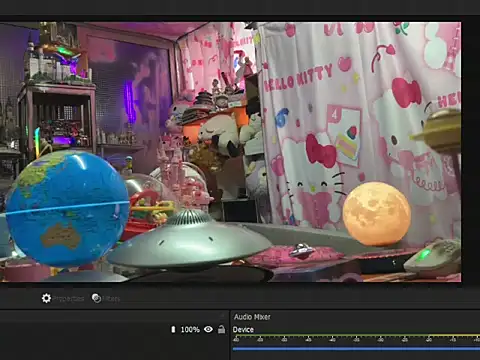480x360 pixels.
Task: Click the 100% battery level text
Action: click(x=190, y=330)
